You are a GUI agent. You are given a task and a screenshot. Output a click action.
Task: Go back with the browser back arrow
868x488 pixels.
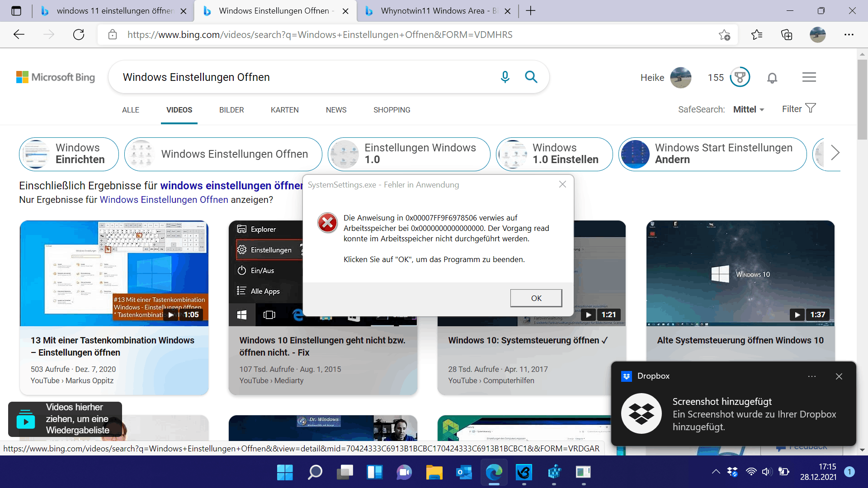[19, 35]
